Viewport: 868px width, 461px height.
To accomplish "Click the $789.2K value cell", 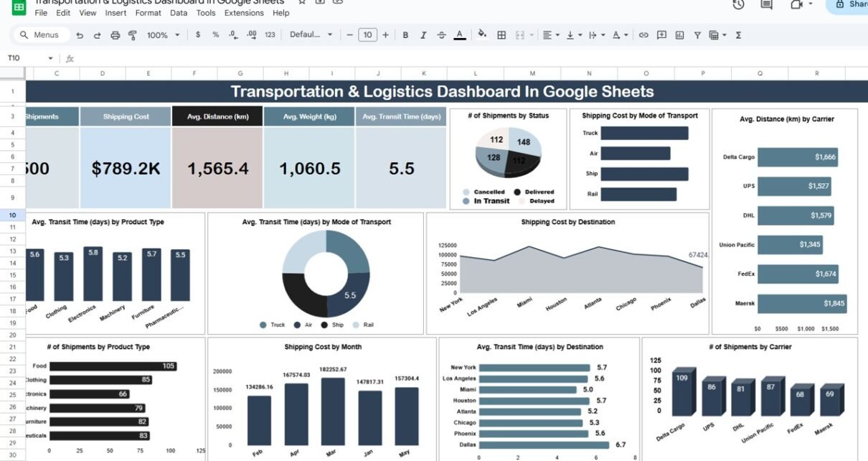I will click(126, 168).
